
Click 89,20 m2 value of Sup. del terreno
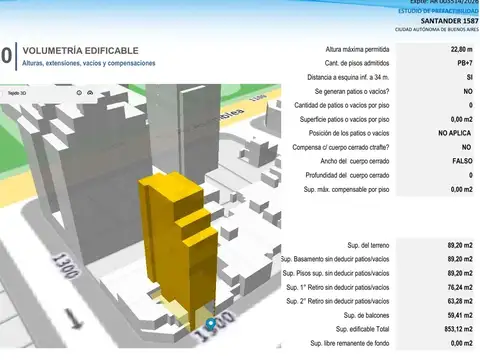tap(460, 245)
